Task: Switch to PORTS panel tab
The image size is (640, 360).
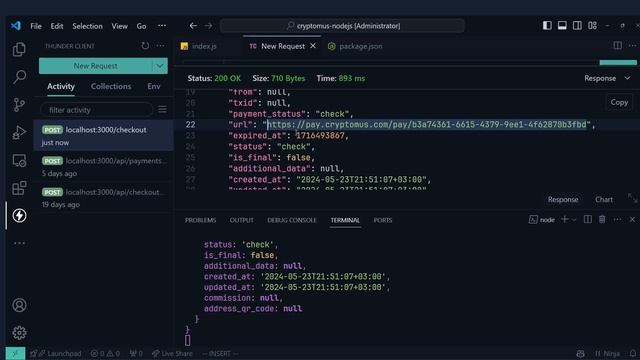Action: pyautogui.click(x=383, y=220)
